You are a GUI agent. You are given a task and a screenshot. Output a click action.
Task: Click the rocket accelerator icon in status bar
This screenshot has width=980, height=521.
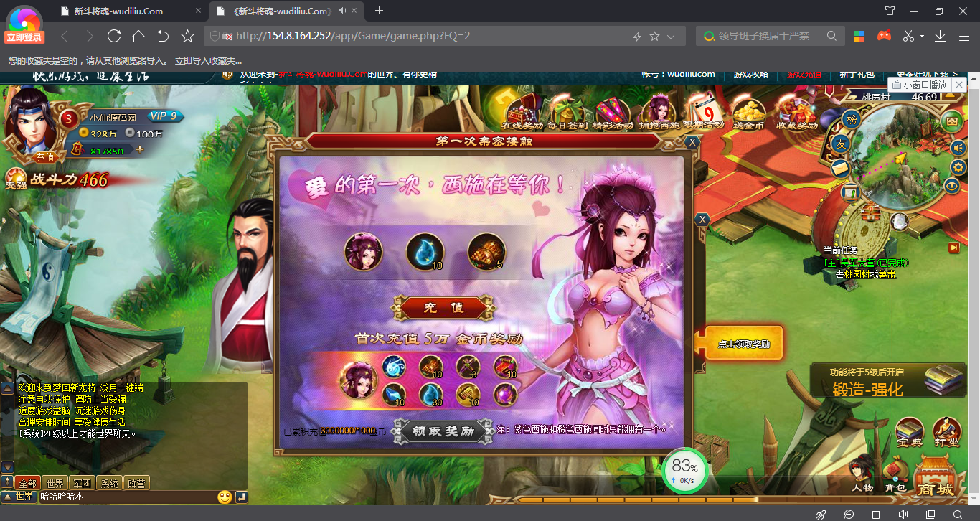[x=821, y=514]
